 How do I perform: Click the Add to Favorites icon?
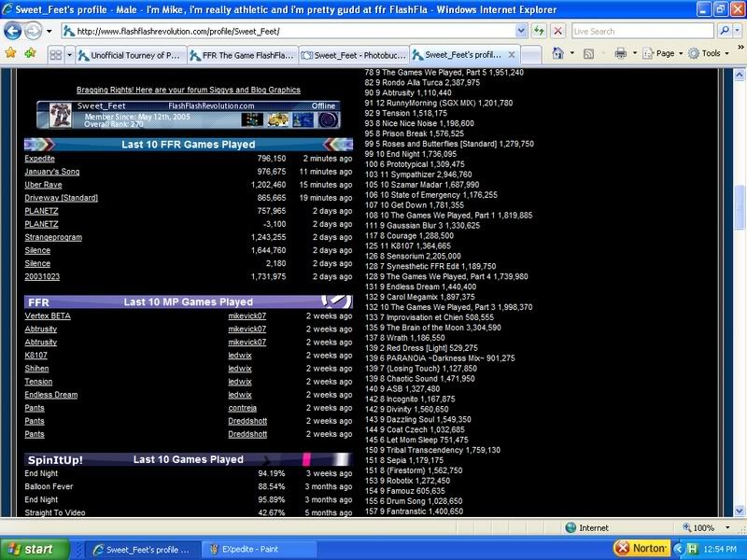coord(29,54)
